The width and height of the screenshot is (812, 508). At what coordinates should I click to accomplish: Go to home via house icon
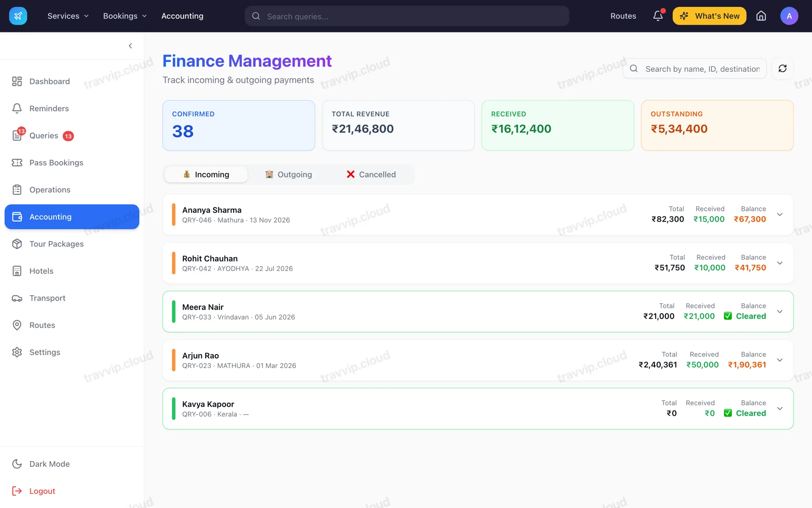(761, 16)
